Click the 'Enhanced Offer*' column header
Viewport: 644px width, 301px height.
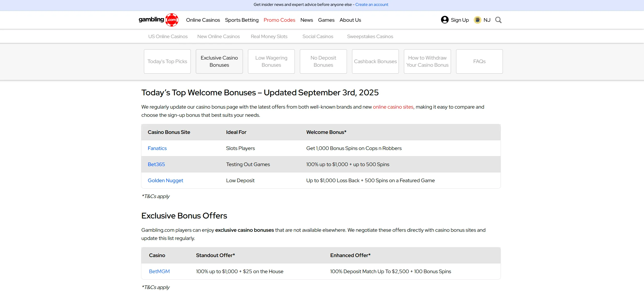350,255
